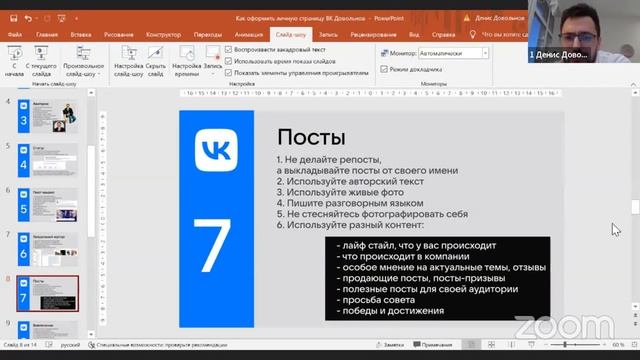This screenshot has width=640, height=360.
Task: Open the Undo history dropdown arrow
Action: 36,18
